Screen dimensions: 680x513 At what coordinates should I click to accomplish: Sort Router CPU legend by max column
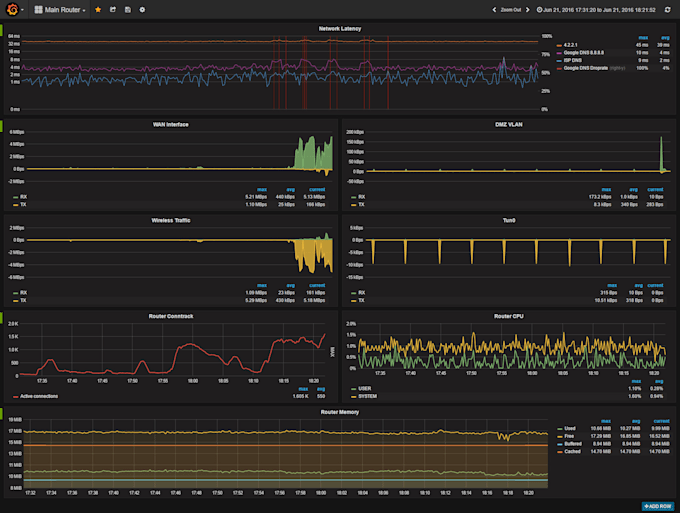[x=636, y=381]
